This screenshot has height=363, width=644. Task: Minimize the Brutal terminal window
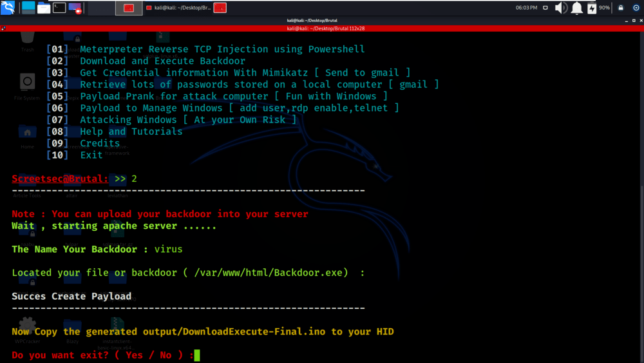(x=627, y=20)
